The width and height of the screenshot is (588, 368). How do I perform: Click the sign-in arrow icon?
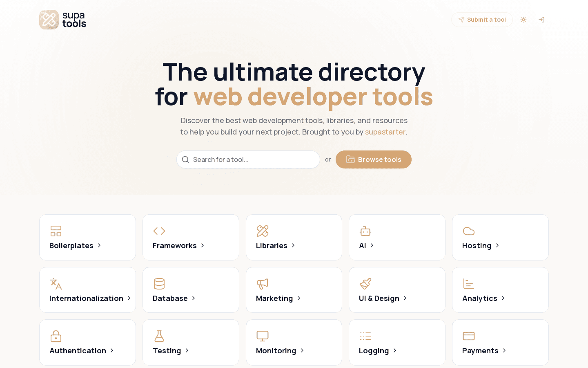(541, 20)
